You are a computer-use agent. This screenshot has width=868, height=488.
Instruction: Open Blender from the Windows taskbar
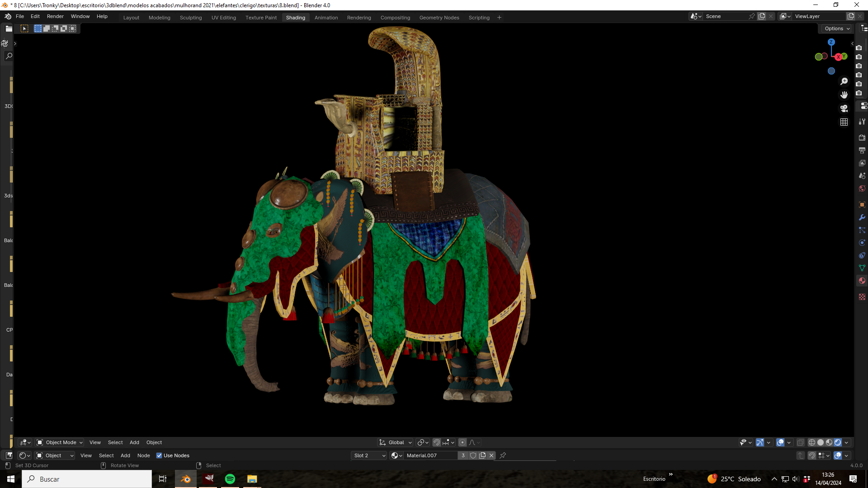(x=185, y=479)
